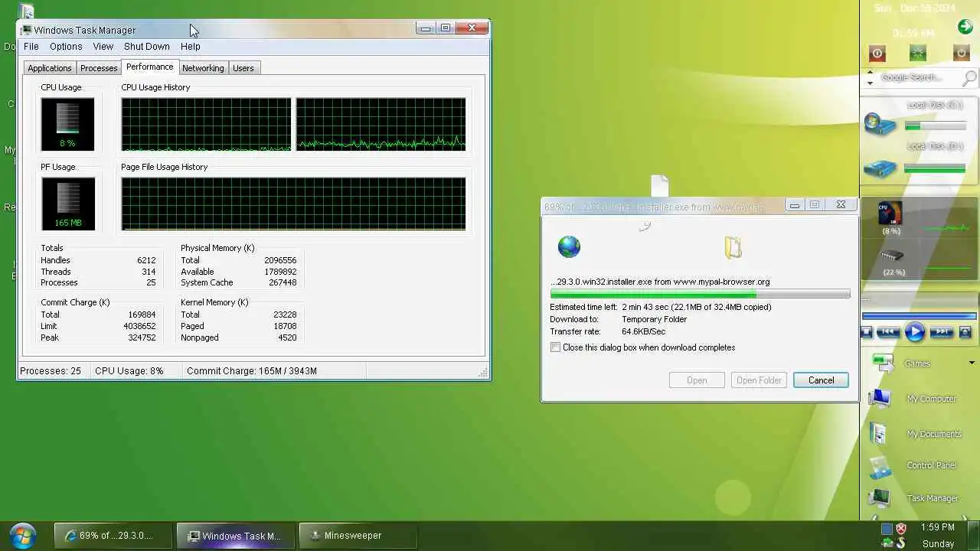Screen dimensions: 980x551
Task: Click the download progress bar
Action: pos(700,294)
